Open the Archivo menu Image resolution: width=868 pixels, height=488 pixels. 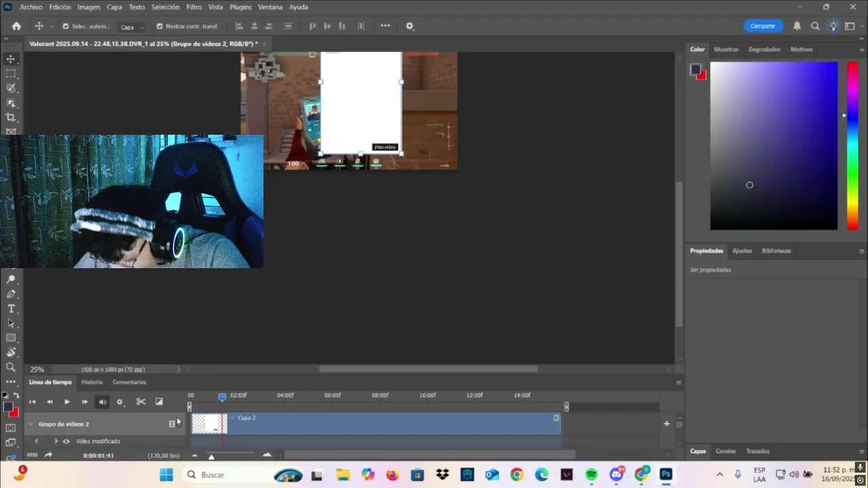[31, 7]
